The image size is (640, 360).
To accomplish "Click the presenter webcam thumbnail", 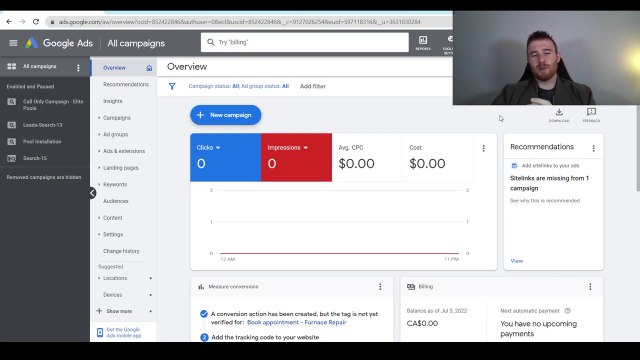I will tap(546, 58).
